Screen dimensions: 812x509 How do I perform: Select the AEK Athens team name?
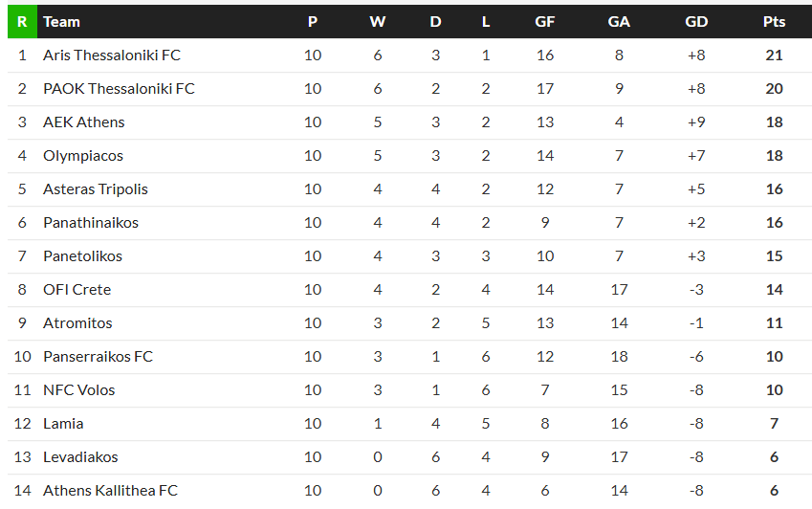84,122
